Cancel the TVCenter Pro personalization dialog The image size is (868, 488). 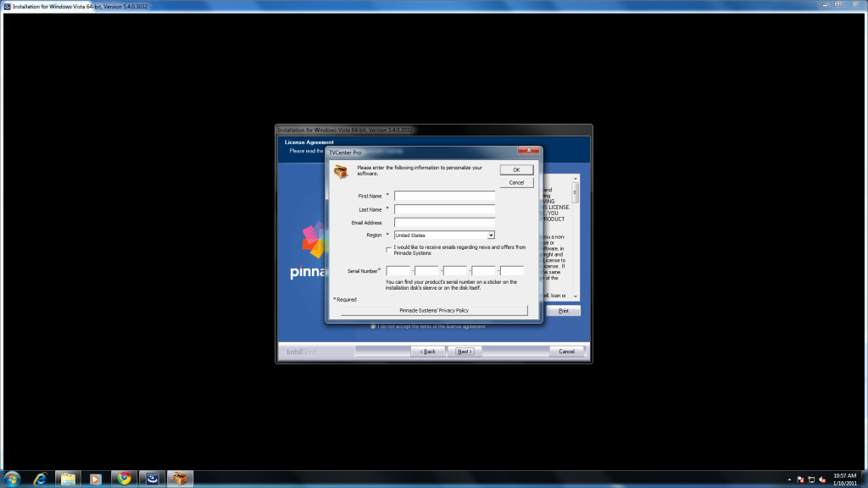[x=516, y=183]
